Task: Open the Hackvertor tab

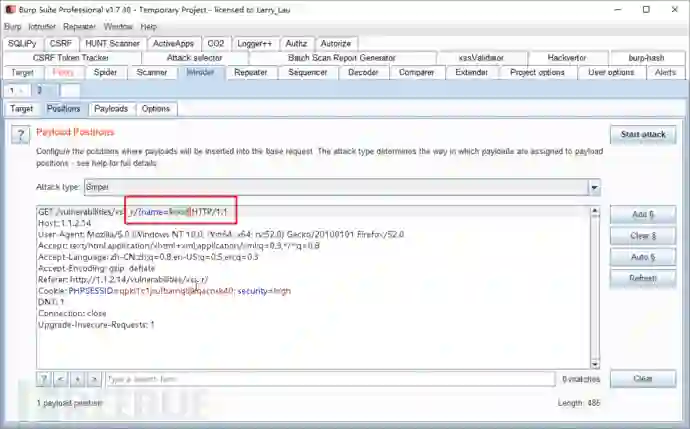Action: click(567, 58)
